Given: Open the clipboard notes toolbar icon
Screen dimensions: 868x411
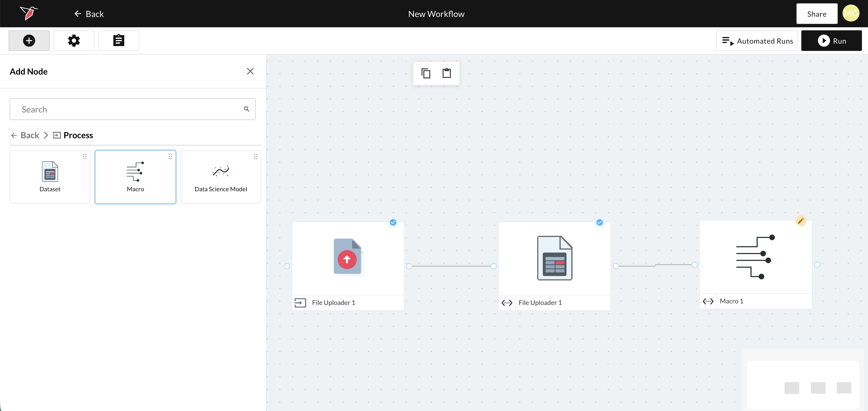Looking at the screenshot, I should click(x=119, y=41).
